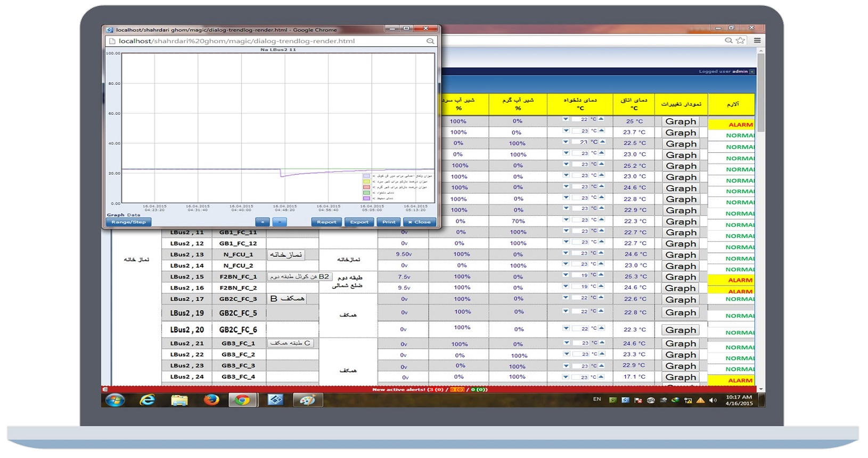Switch to the Data tab below graph

134,215
